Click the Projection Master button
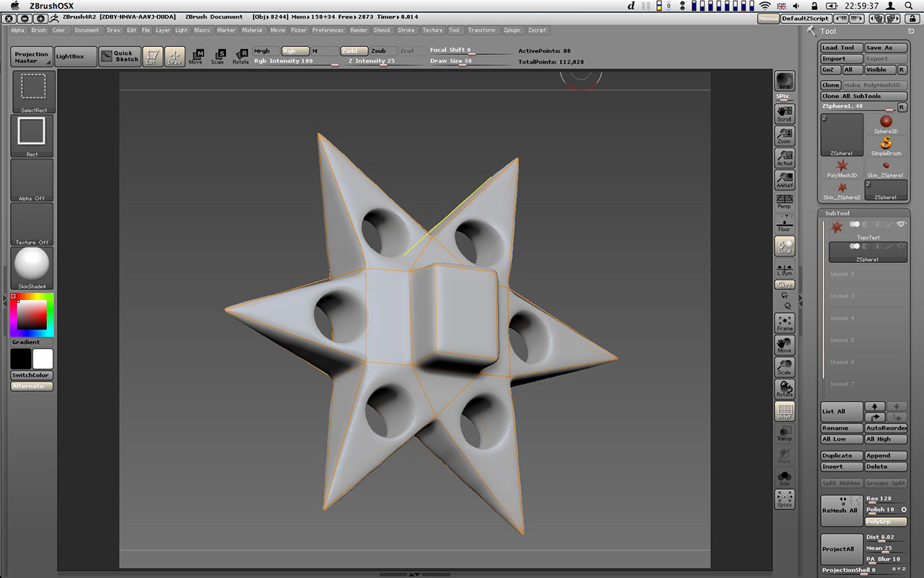 coord(30,56)
